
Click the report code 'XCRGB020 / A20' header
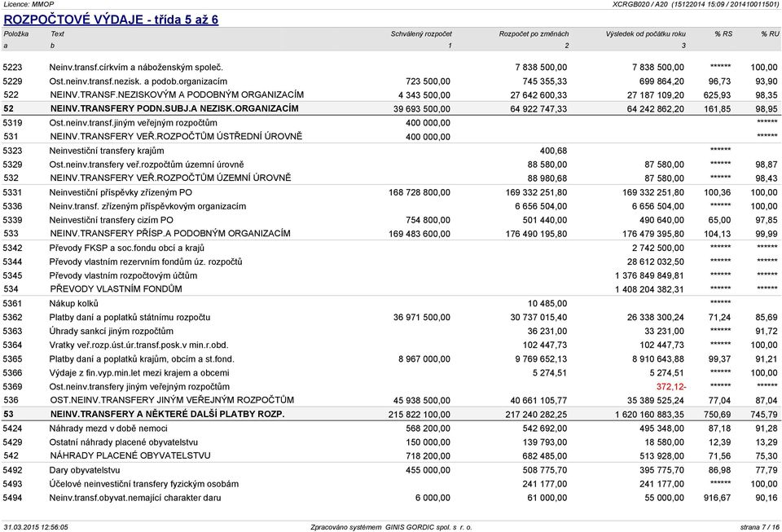point(640,4)
